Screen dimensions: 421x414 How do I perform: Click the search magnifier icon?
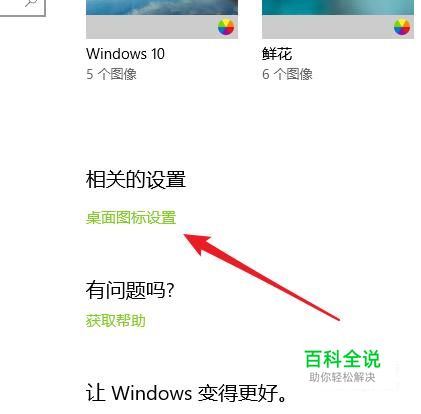[x=31, y=3]
